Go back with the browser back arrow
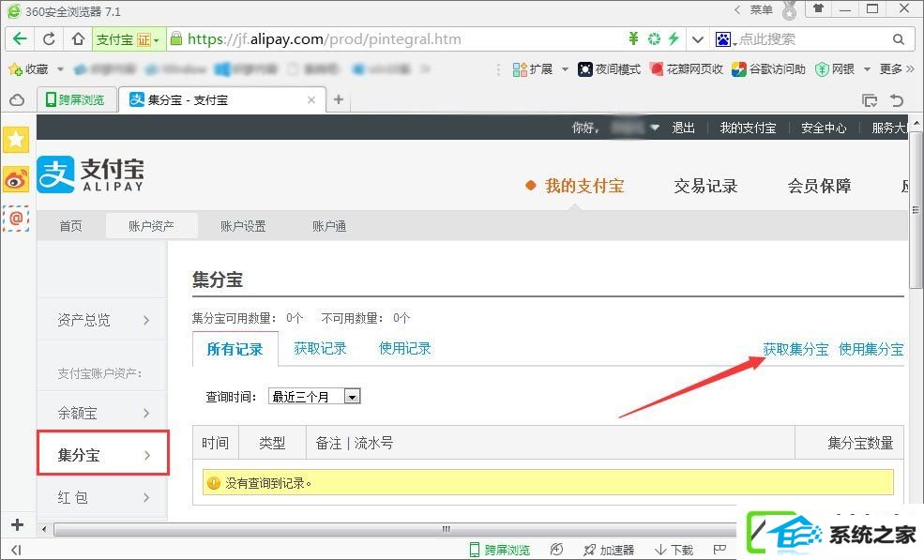This screenshot has height=560, width=924. [x=20, y=39]
